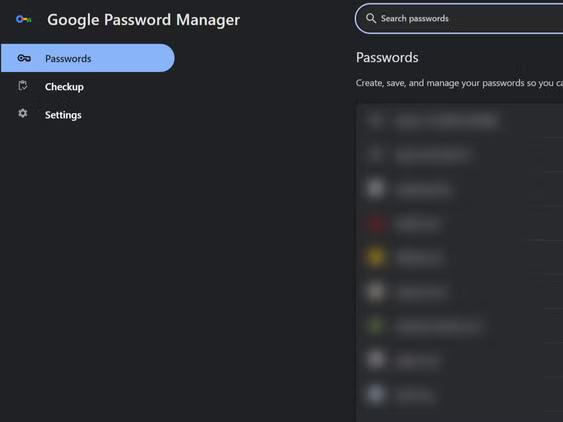
Task: Click the Settings gear icon
Action: (x=23, y=113)
